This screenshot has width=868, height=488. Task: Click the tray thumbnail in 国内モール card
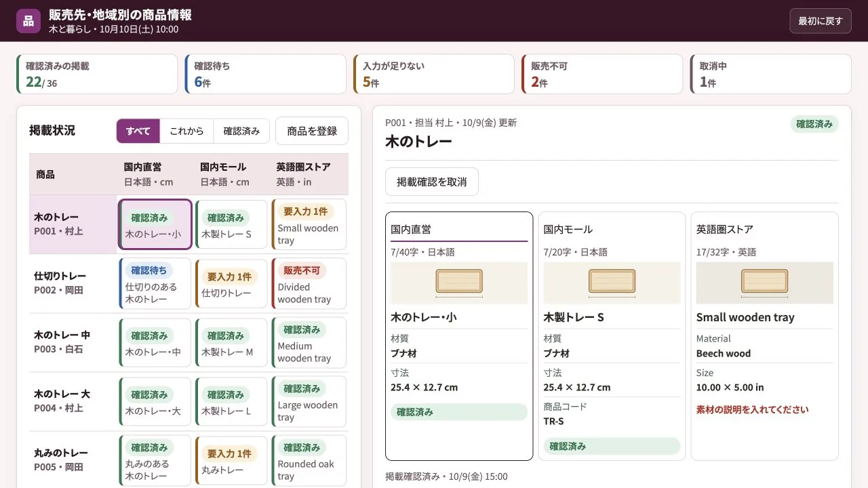pyautogui.click(x=612, y=283)
